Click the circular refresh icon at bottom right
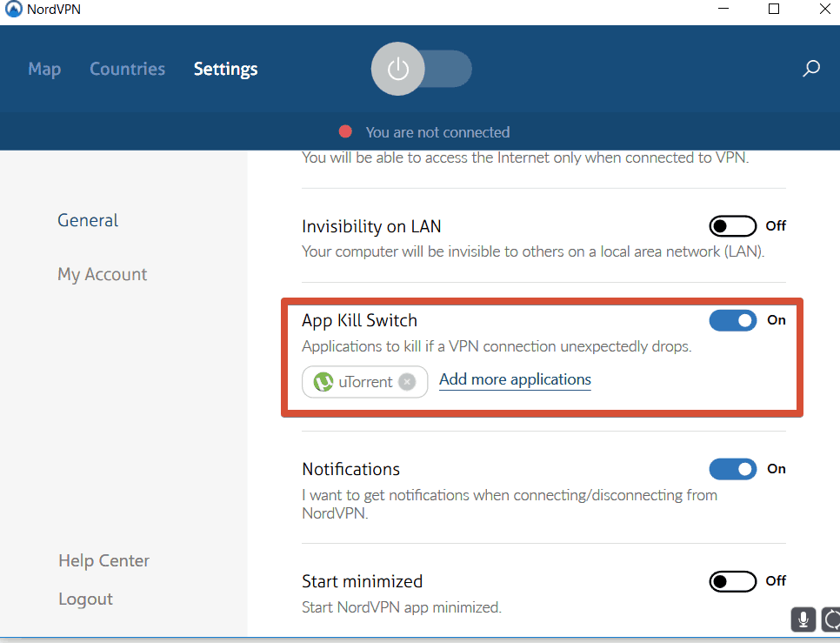The image size is (840, 643). click(831, 620)
